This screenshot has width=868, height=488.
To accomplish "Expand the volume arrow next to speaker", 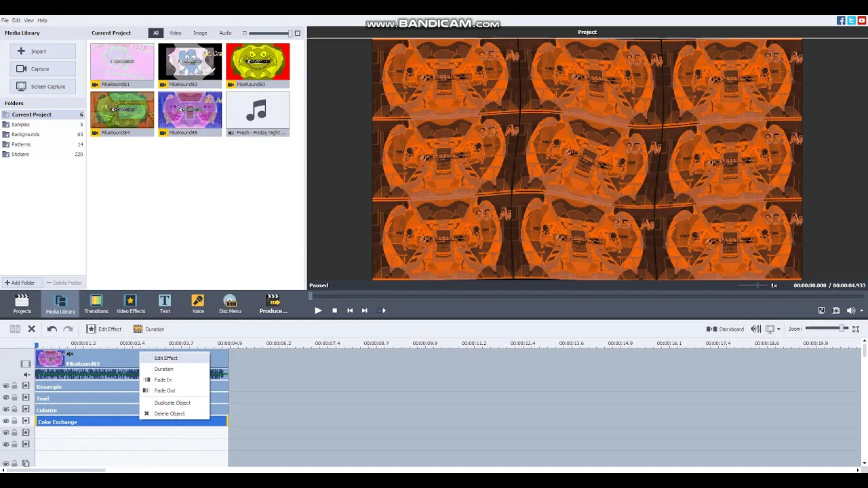I will pos(861,310).
